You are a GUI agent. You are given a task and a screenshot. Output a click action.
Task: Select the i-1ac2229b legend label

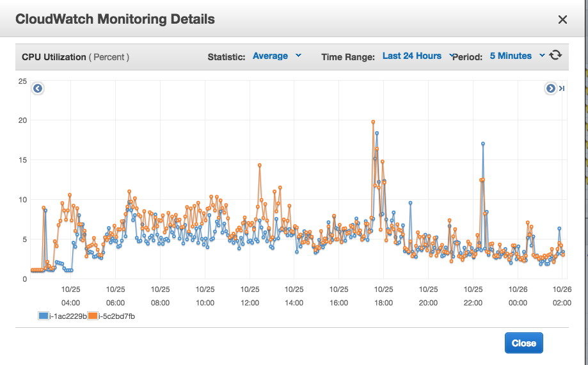pos(68,316)
